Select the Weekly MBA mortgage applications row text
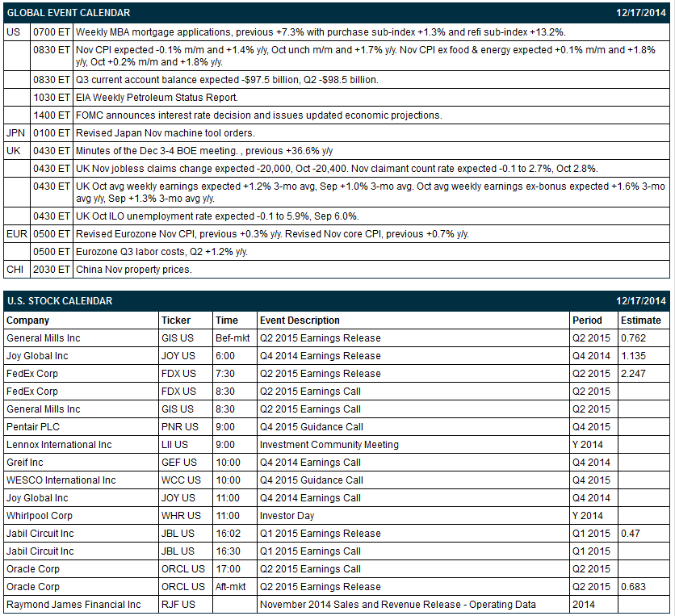 pos(321,32)
